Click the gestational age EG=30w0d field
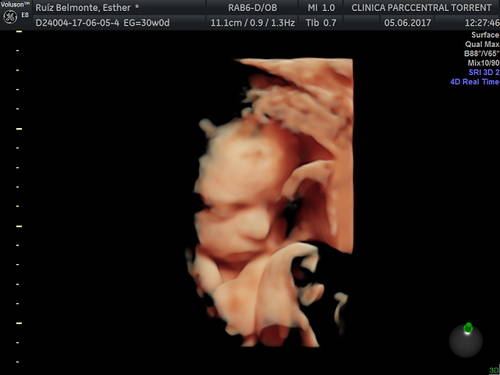 147,23
